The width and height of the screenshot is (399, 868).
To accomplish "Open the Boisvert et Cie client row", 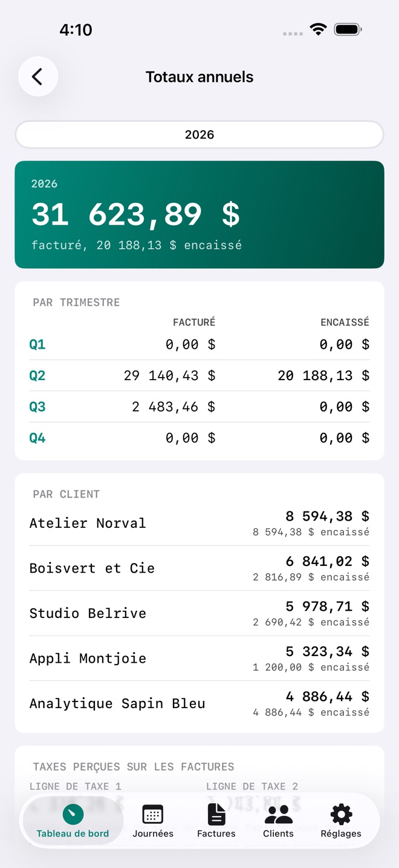I will coord(199,568).
